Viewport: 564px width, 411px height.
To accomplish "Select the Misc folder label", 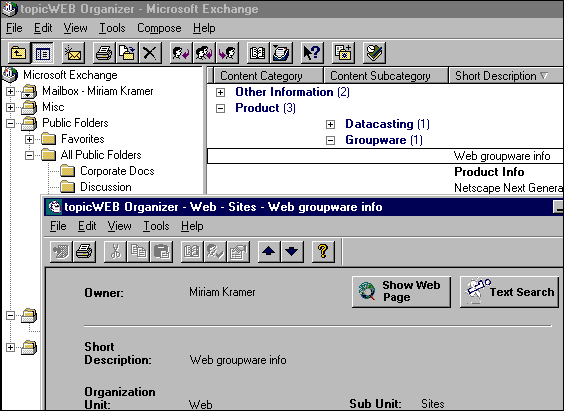I will [53, 107].
